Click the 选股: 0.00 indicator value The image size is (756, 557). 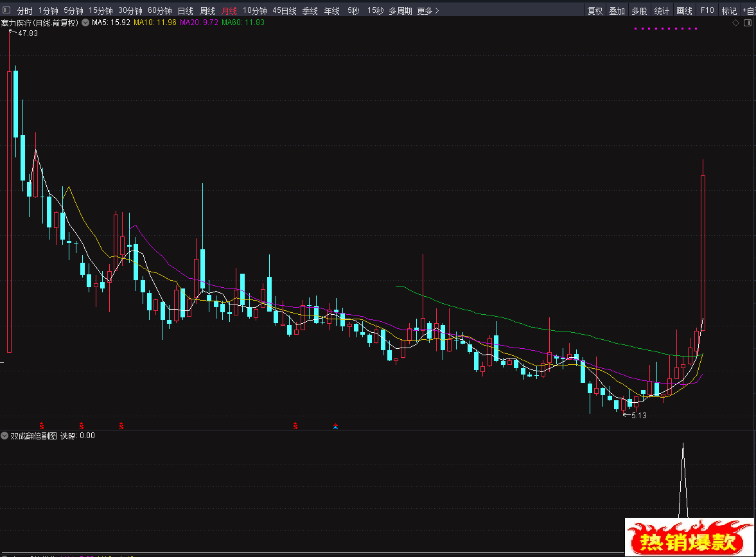[x=78, y=436]
